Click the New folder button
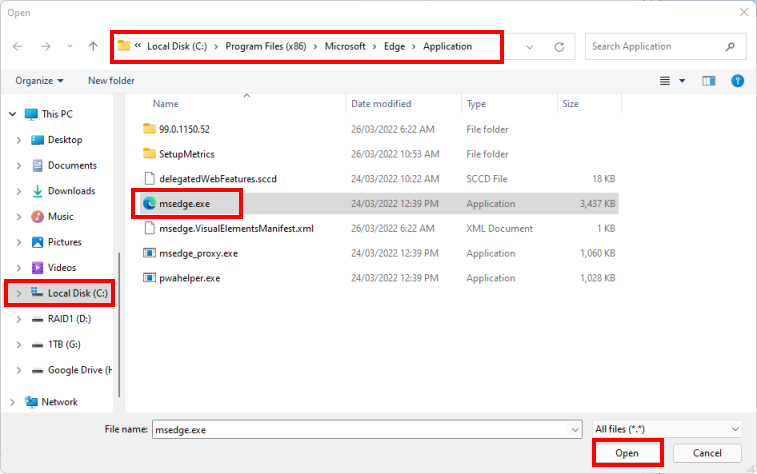Screen dimensions: 757x474 coord(111,80)
